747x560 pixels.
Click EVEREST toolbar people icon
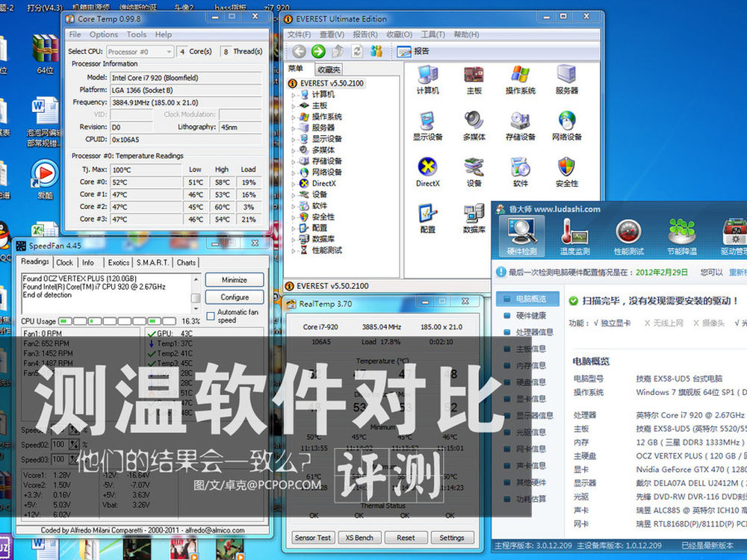(376, 51)
